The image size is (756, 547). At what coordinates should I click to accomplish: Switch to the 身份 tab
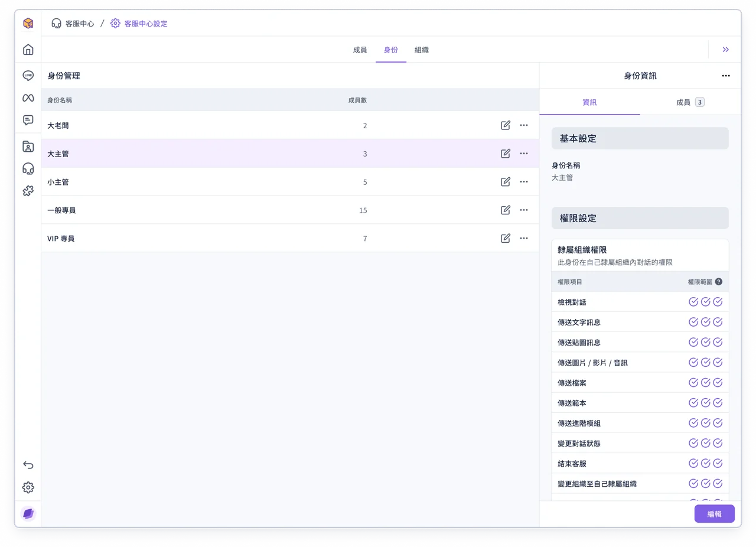tap(391, 50)
